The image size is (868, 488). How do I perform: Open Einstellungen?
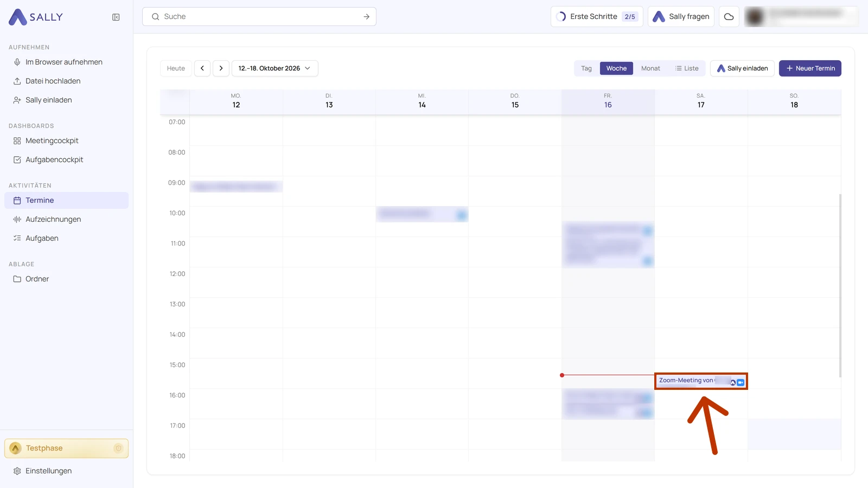tap(66, 471)
